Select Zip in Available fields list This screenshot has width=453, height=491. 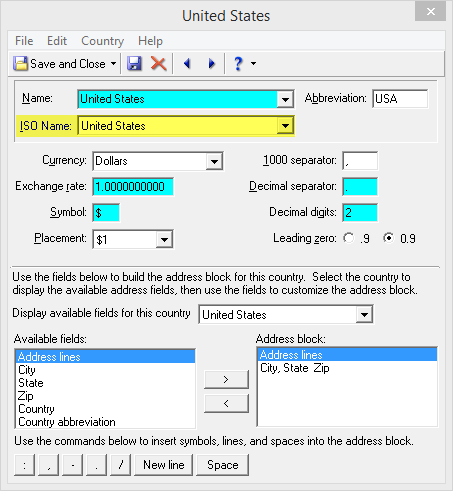tap(105, 396)
